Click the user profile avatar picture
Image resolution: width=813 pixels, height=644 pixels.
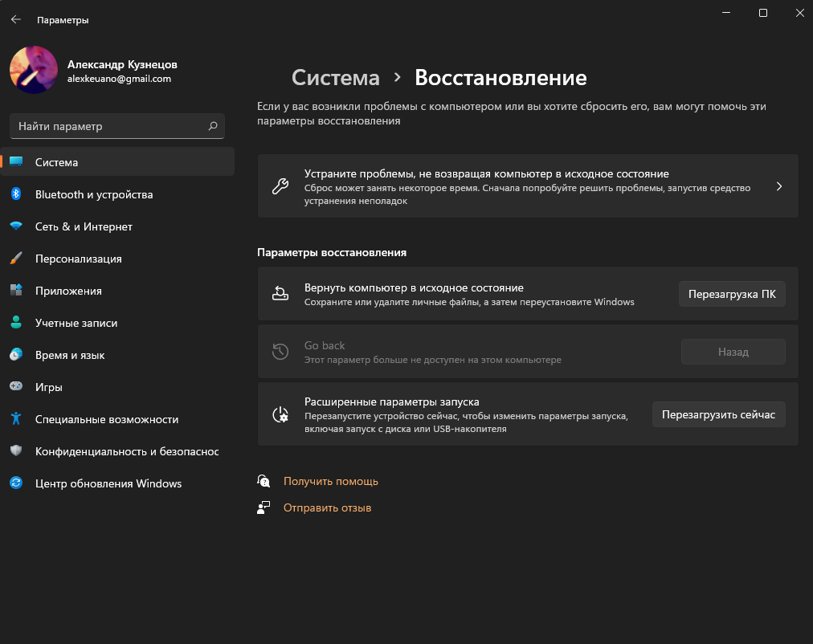point(34,71)
